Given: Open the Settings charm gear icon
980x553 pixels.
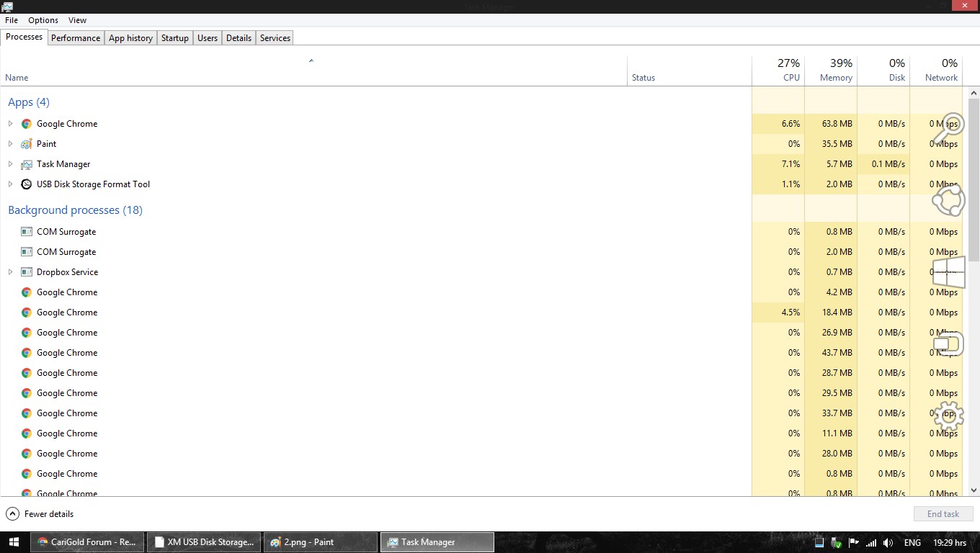Looking at the screenshot, I should tap(948, 415).
